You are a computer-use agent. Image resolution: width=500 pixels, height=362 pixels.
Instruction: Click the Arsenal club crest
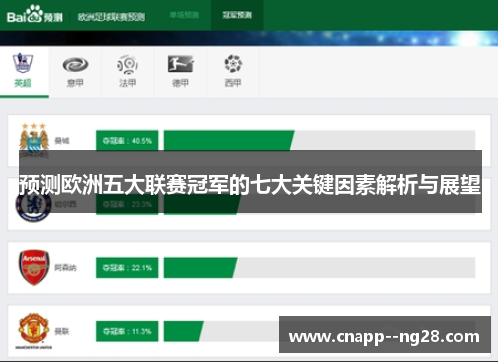pos(34,267)
